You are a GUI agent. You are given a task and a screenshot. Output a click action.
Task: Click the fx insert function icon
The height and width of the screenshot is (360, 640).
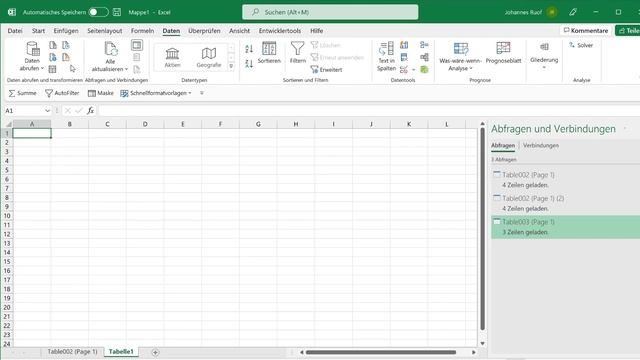(90, 111)
